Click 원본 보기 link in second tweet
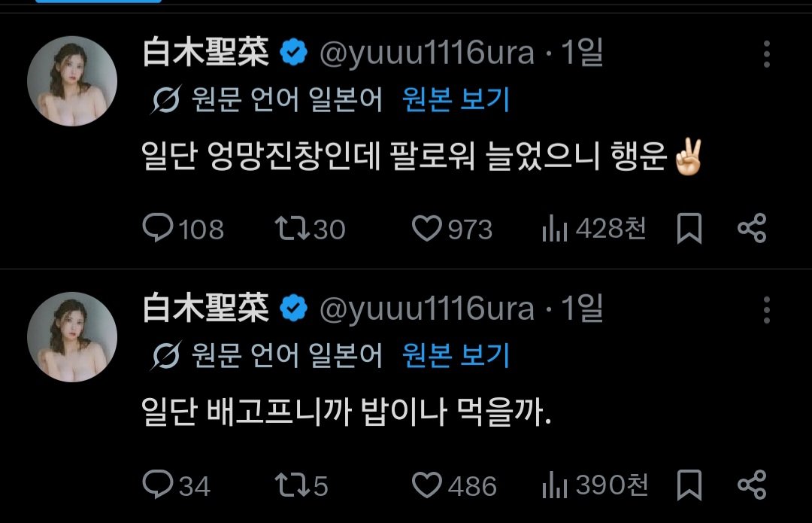 [456, 355]
